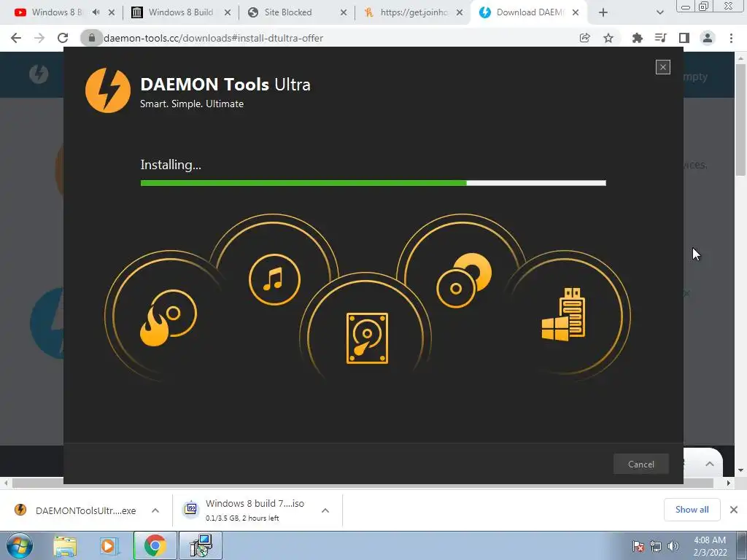Bookmark this page with star icon

click(x=608, y=38)
